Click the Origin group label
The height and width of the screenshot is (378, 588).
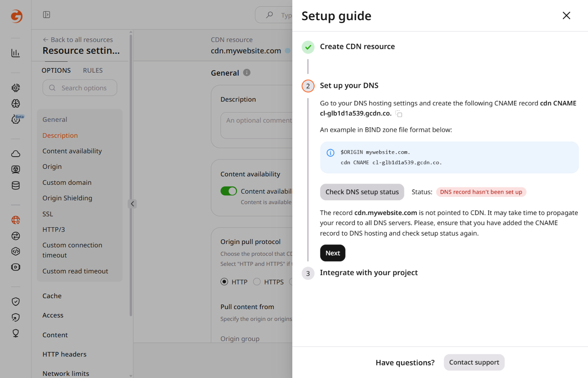pyautogui.click(x=240, y=339)
